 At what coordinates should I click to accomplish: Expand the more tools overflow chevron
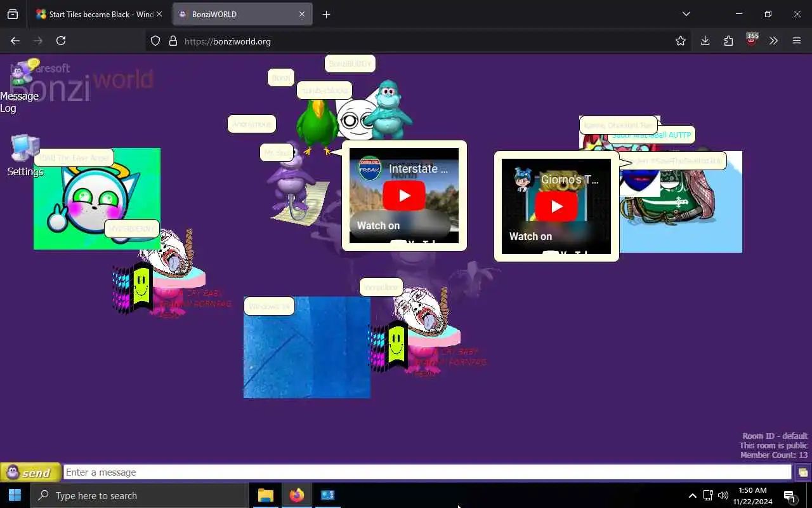[773, 41]
